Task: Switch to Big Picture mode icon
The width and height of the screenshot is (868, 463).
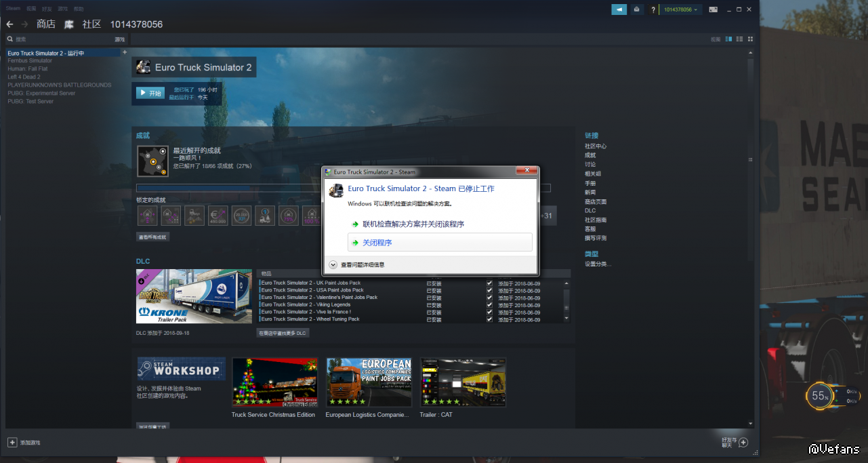Action: [713, 9]
